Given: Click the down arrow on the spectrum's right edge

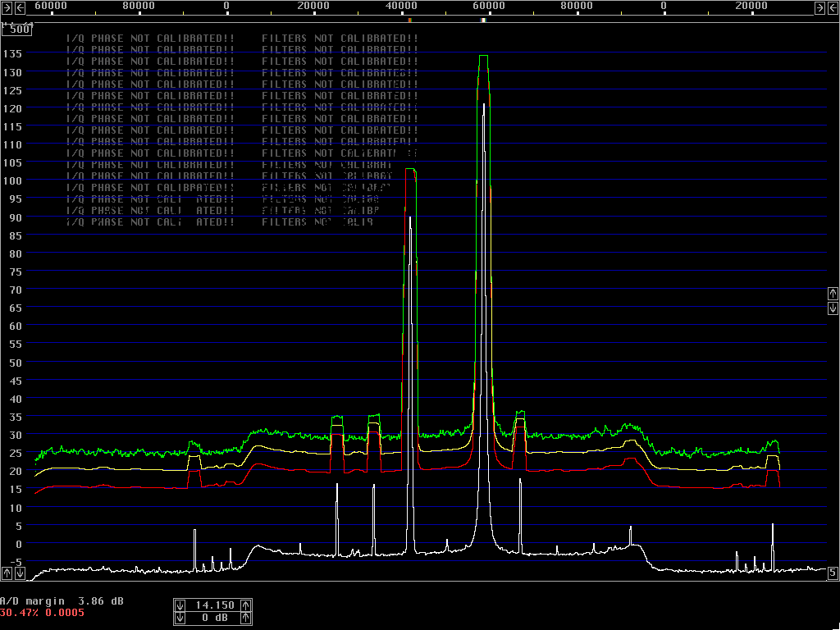Looking at the screenshot, I should point(833,308).
